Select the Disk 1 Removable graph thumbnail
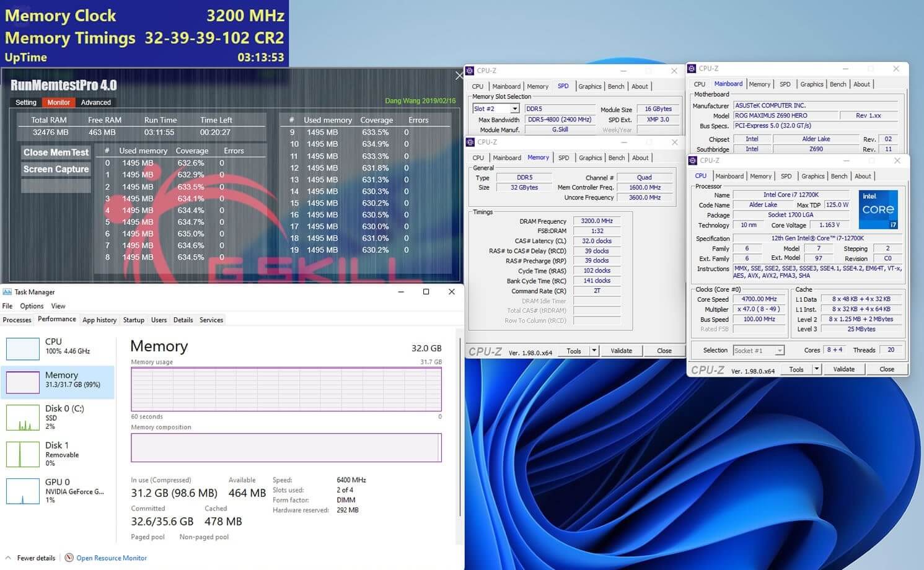This screenshot has height=570, width=924. (23, 455)
